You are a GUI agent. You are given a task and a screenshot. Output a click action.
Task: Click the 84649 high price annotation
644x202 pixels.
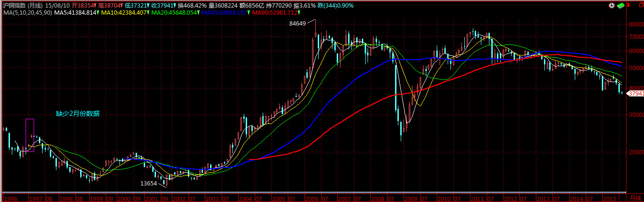click(297, 24)
